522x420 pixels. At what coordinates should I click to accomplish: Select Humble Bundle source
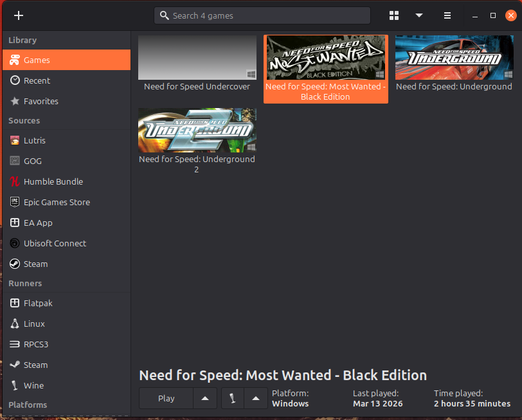[x=53, y=181]
